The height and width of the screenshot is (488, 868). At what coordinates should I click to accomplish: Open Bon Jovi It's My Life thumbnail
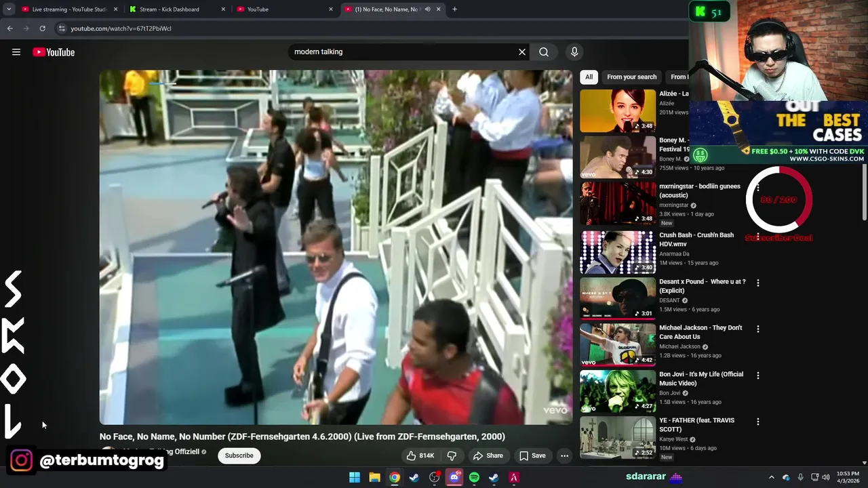coord(618,391)
